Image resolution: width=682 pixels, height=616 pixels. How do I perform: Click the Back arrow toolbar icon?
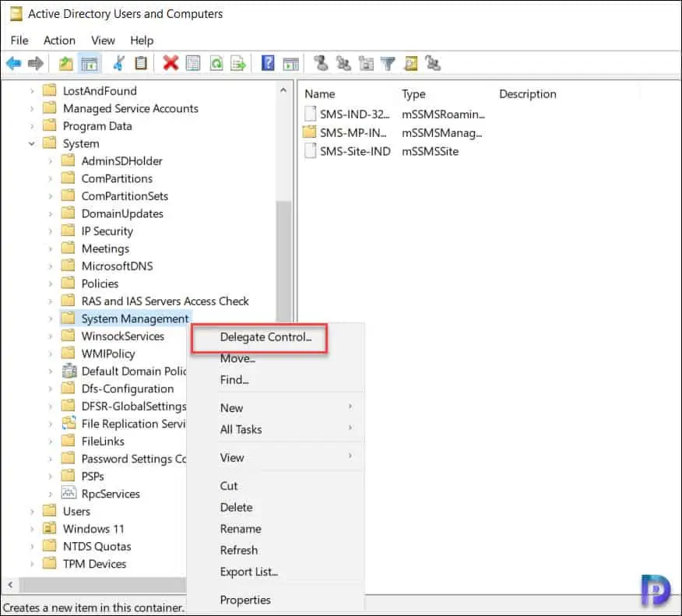tap(13, 64)
